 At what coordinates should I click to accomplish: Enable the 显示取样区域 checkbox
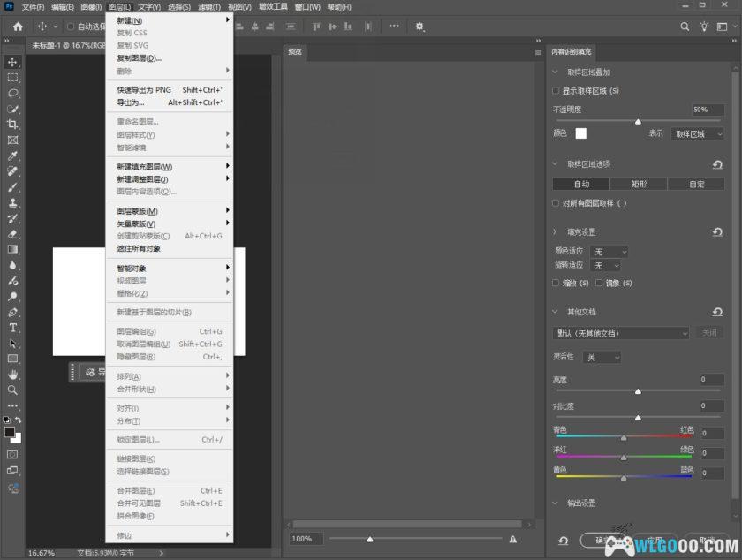[x=554, y=90]
